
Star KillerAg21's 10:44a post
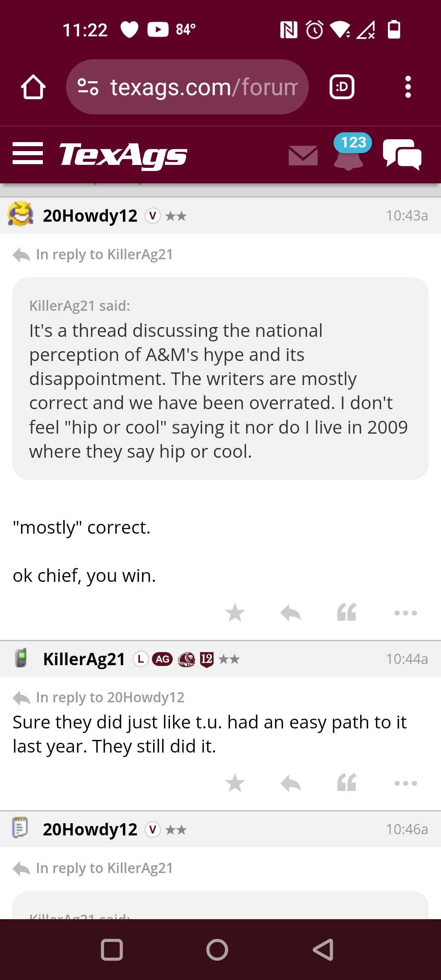pyautogui.click(x=235, y=783)
